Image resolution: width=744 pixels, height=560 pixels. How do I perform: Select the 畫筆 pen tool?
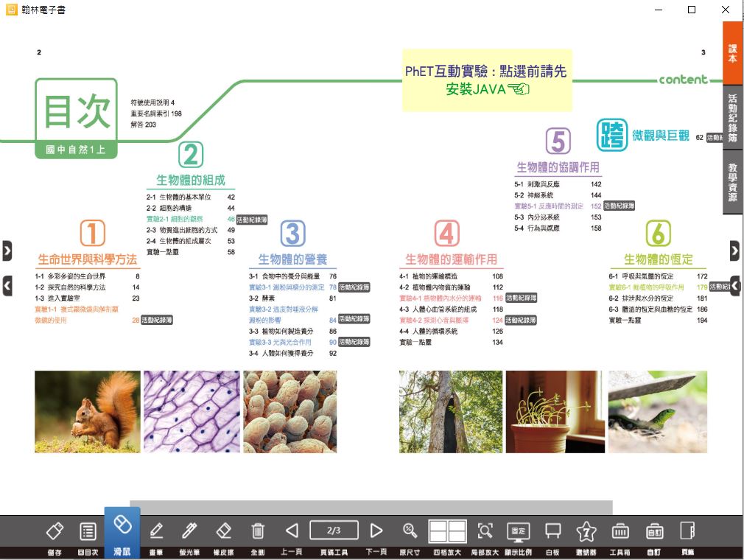[156, 538]
